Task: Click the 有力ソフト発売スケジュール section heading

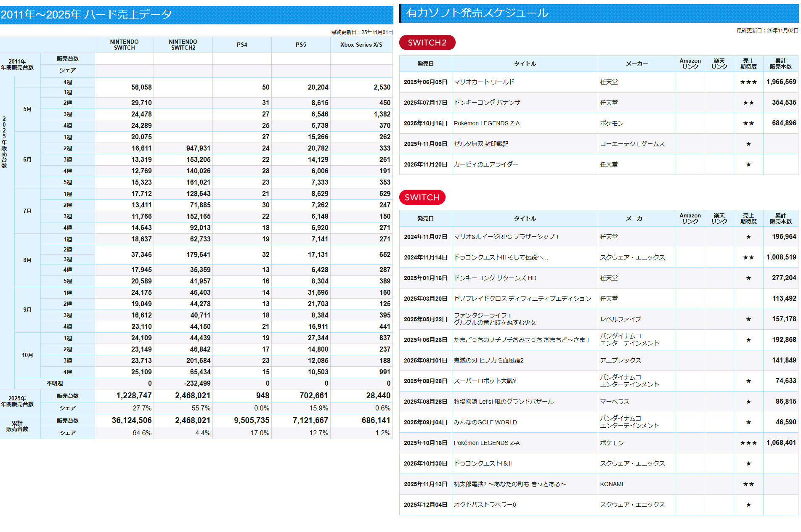Action: tap(477, 13)
